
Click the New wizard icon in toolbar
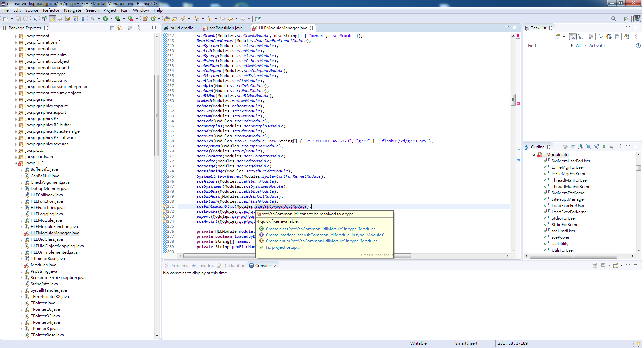[6, 19]
